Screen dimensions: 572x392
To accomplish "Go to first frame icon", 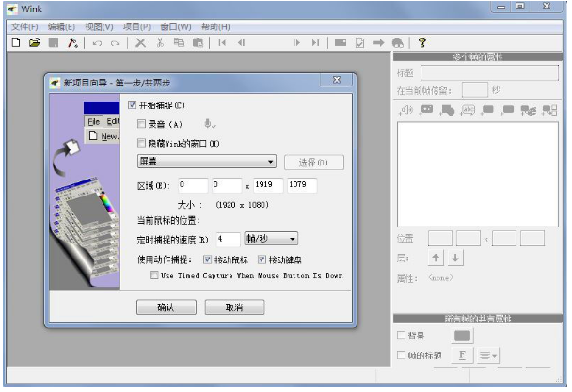I will pyautogui.click(x=222, y=43).
